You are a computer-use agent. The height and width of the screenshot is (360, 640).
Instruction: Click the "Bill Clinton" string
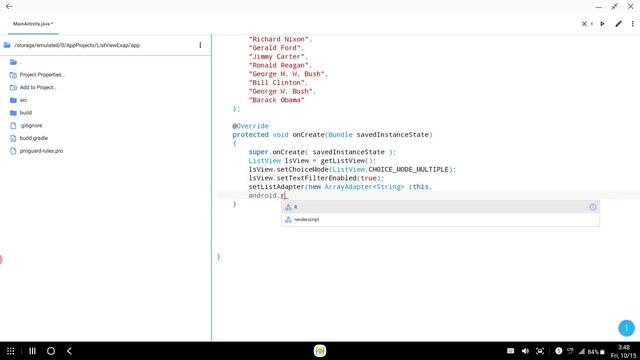pos(276,82)
